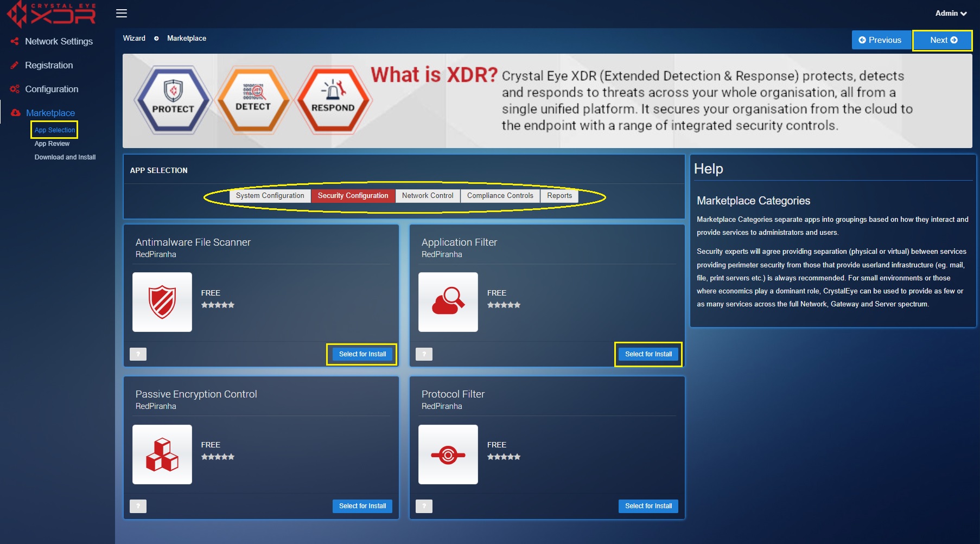Screen dimensions: 980x544
Task: Click the Marketplace breadcrumb
Action: click(x=187, y=39)
